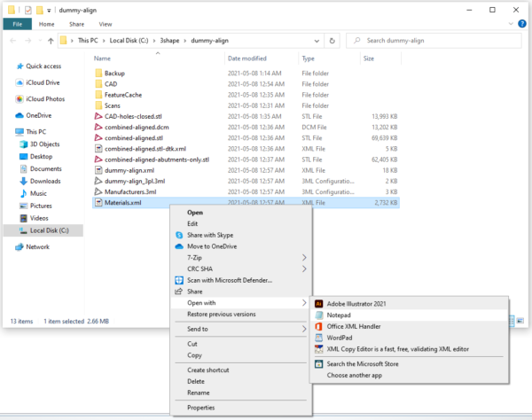532x420 pixels.
Task: Click the iCloud Photos sidebar icon
Action: pyautogui.click(x=20, y=98)
